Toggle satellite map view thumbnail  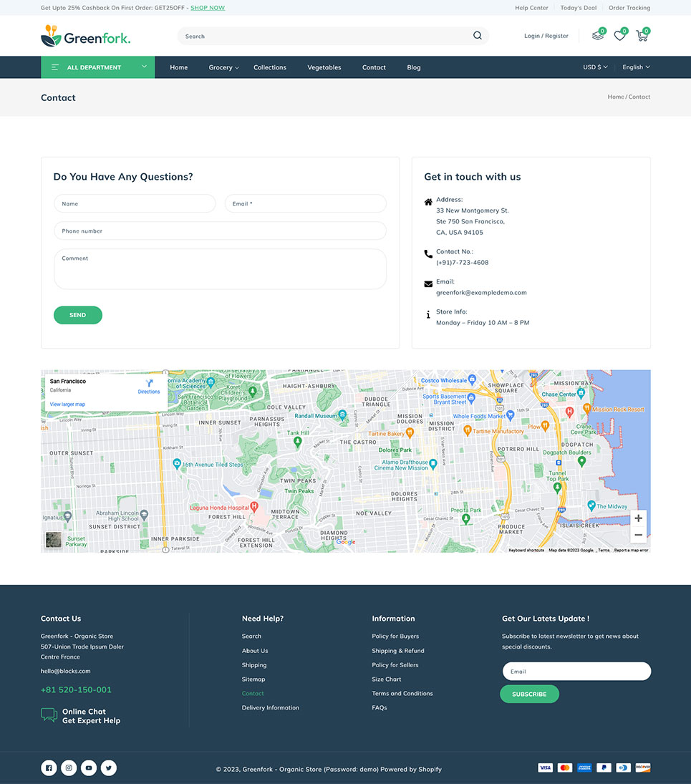tap(54, 540)
